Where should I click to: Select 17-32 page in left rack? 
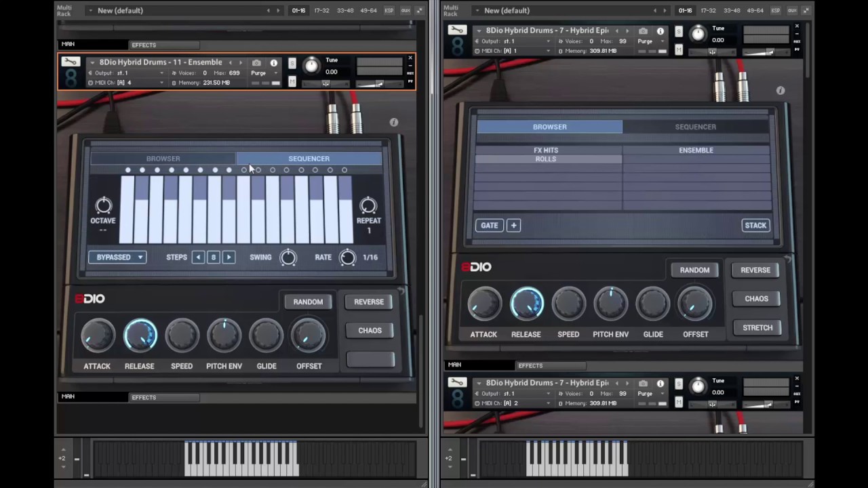pos(321,10)
